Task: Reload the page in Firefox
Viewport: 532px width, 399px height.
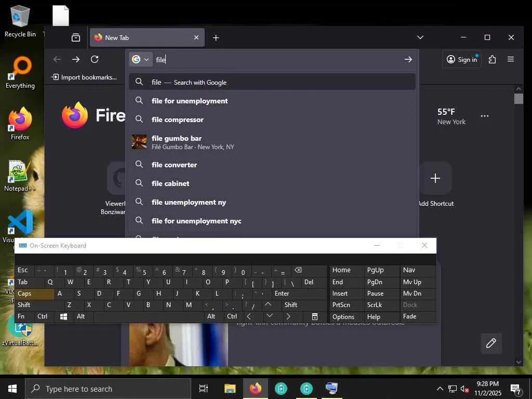Action: [x=95, y=59]
